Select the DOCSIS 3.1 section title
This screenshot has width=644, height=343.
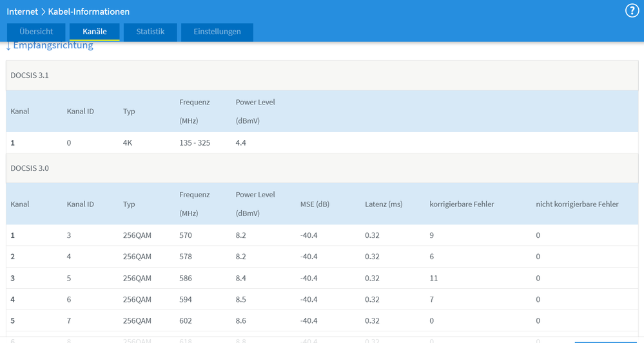tap(30, 75)
